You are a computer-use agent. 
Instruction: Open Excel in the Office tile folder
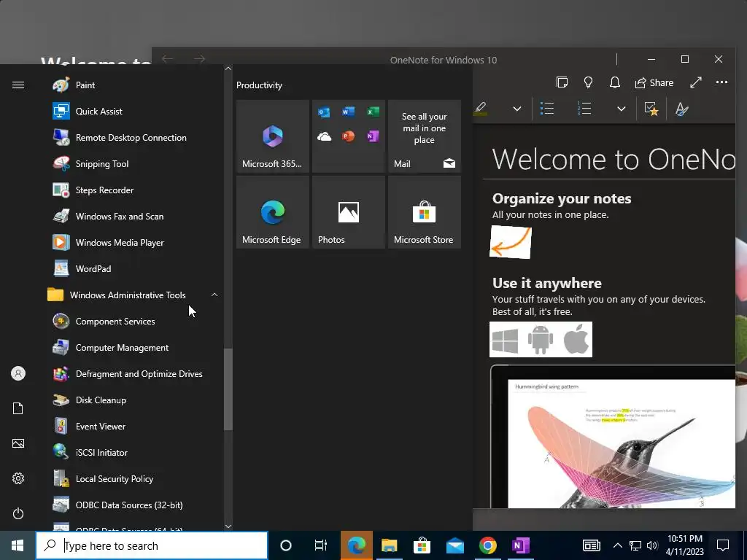(373, 112)
